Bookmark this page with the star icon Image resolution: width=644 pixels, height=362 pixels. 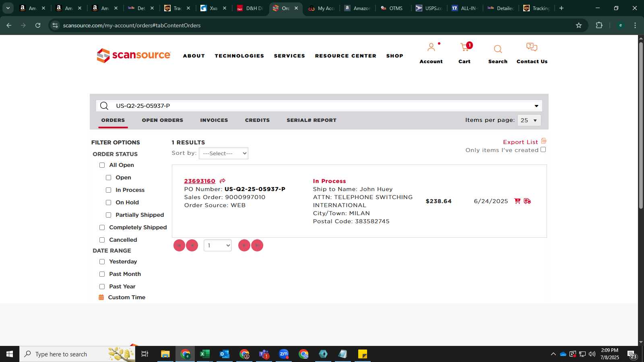[x=579, y=25]
